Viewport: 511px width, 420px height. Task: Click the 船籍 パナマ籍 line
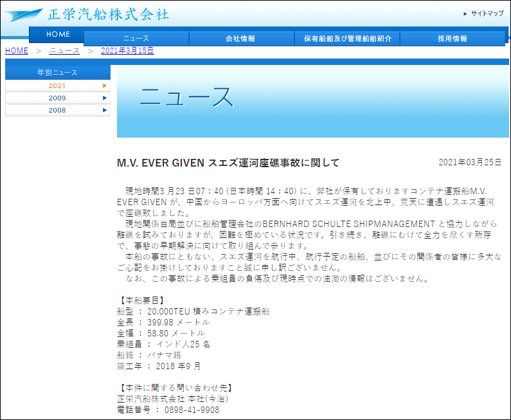149,355
